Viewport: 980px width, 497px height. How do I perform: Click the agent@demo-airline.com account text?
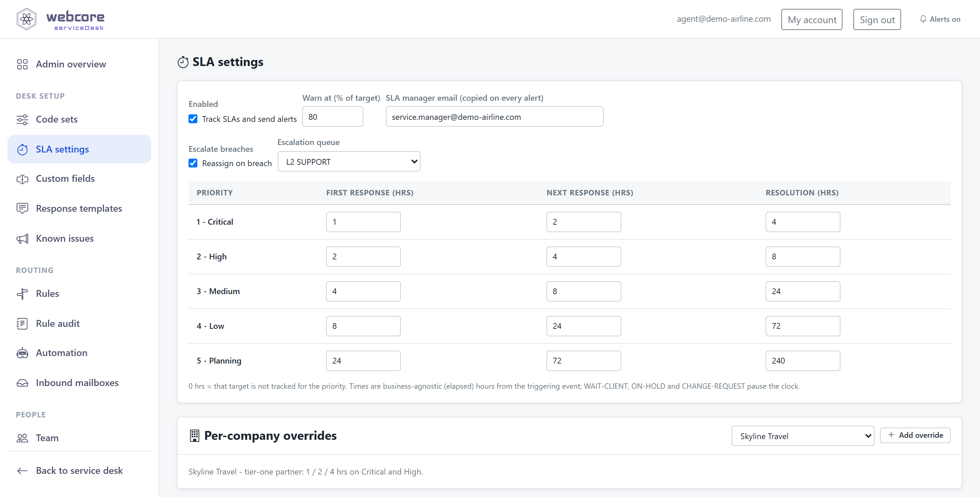click(723, 19)
